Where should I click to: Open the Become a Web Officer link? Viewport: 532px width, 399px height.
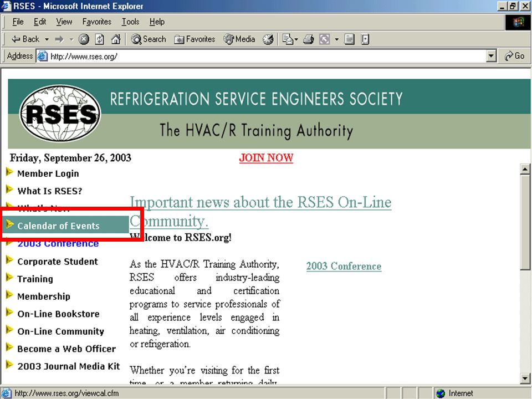click(x=66, y=349)
